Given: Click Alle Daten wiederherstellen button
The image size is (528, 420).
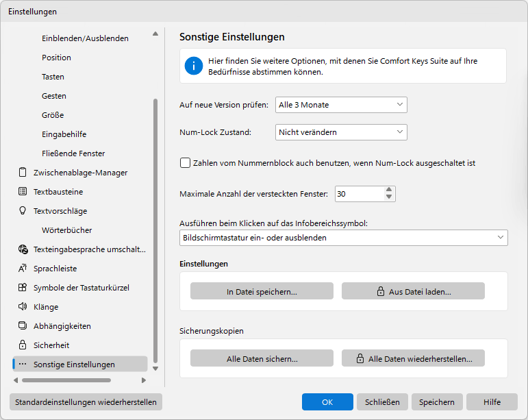Looking at the screenshot, I should pyautogui.click(x=413, y=358).
